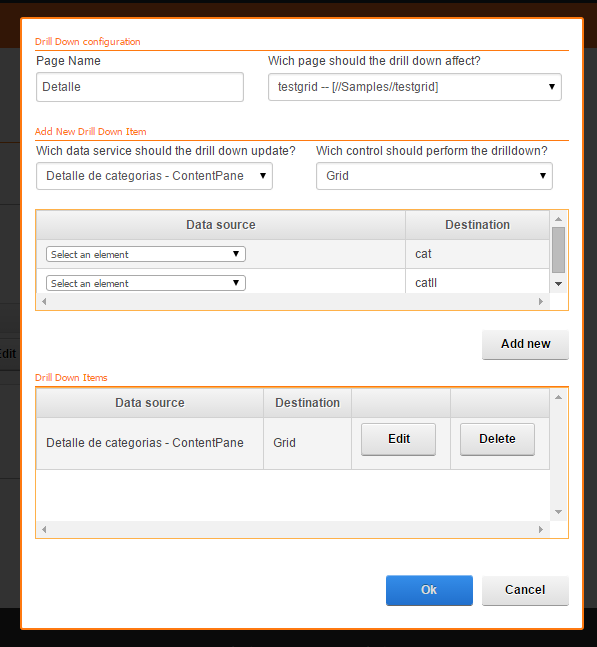
Task: Click the Add new button
Action: [x=525, y=344]
